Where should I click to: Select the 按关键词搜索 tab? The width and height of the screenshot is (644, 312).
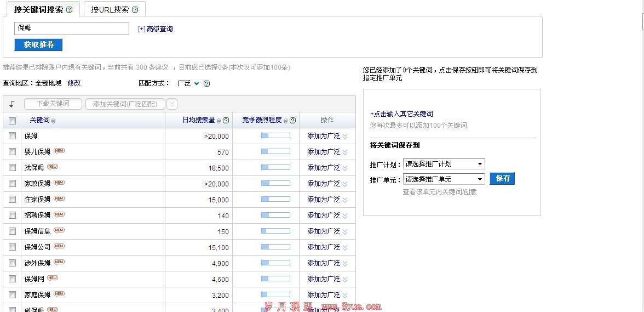pos(38,10)
